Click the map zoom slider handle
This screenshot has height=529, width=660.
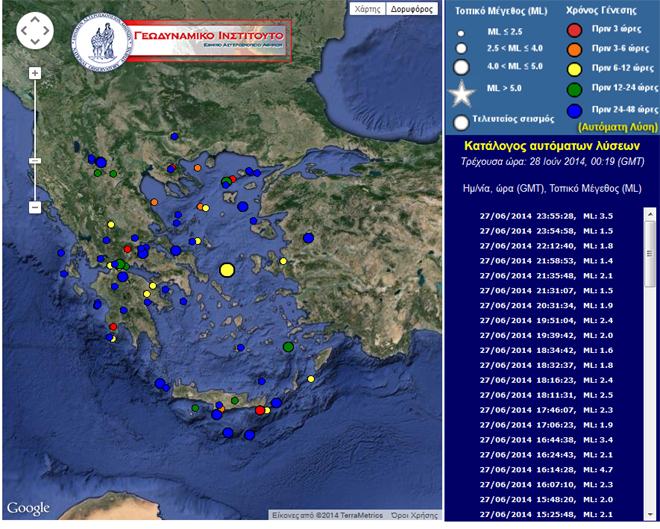pos(35,161)
